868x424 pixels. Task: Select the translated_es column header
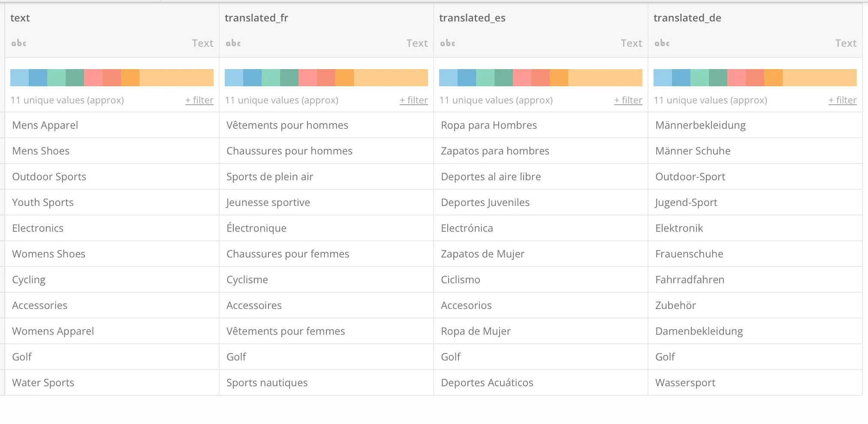coord(472,18)
